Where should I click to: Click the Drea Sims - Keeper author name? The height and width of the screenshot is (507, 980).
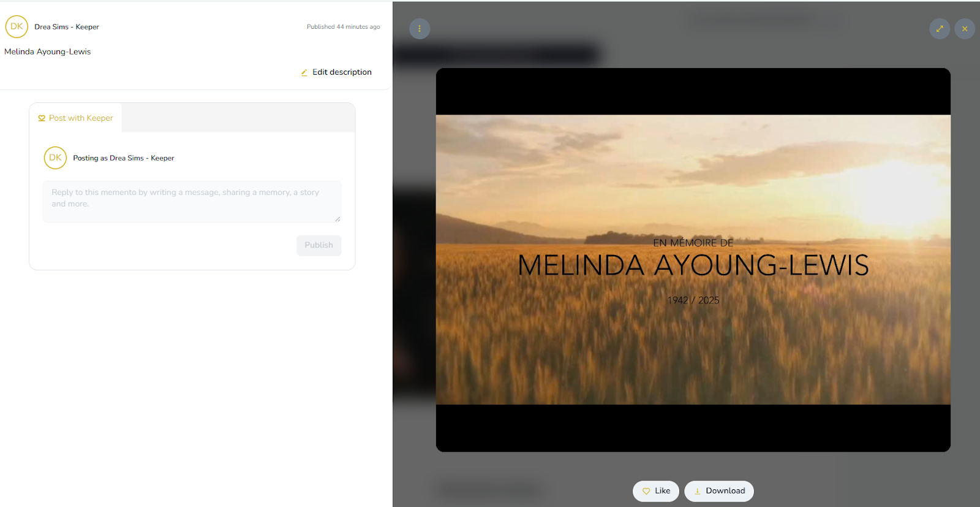pyautogui.click(x=67, y=27)
